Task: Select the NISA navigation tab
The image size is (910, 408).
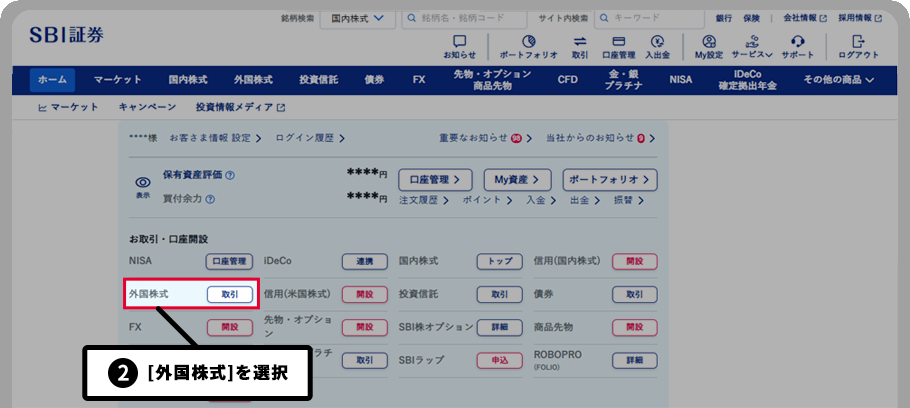Action: point(681,80)
